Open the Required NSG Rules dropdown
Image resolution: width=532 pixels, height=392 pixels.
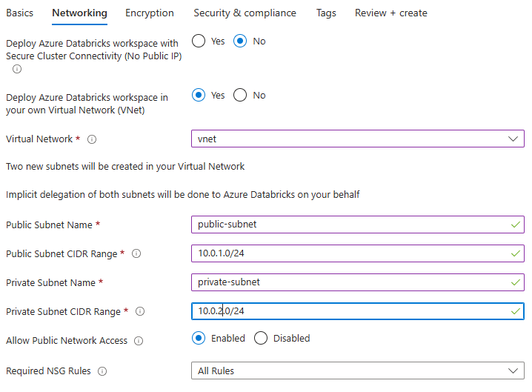point(357,371)
